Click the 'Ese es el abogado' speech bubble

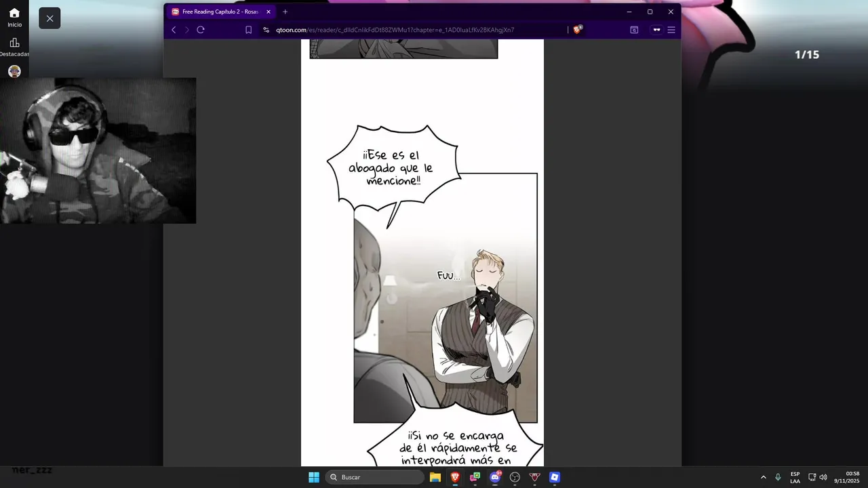pyautogui.click(x=393, y=169)
